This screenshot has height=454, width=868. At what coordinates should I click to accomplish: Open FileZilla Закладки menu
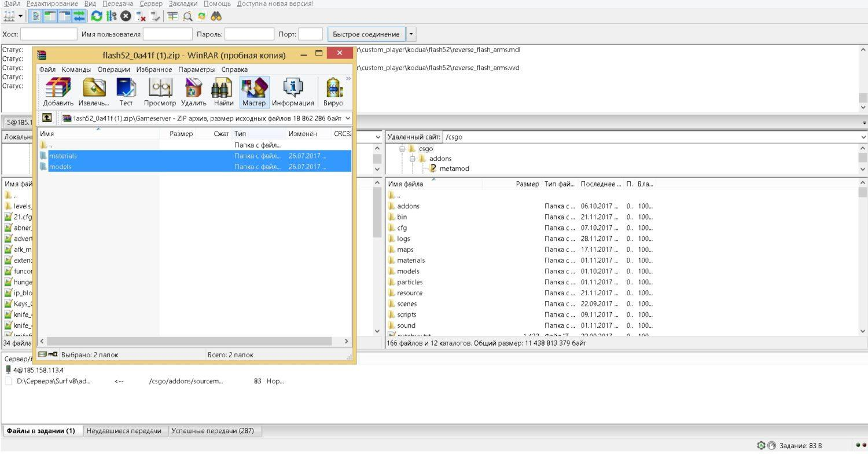point(183,3)
